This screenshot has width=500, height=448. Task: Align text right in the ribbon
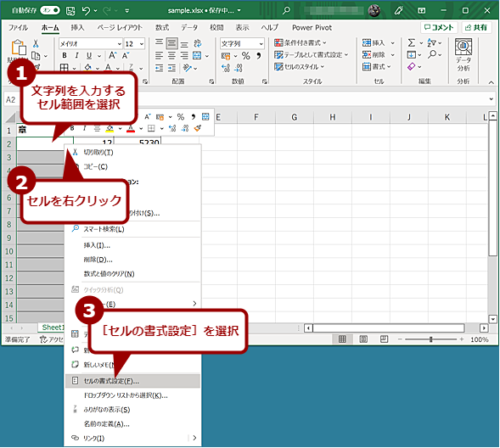[x=184, y=55]
